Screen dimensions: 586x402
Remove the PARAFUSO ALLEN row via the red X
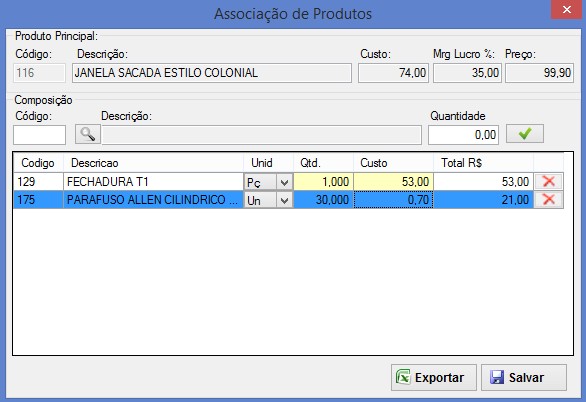coord(548,200)
